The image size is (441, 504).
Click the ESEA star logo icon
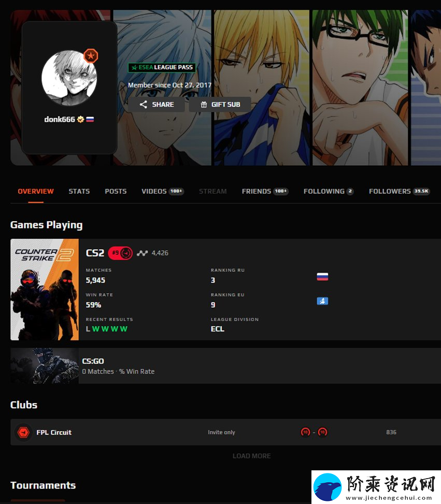tap(134, 67)
